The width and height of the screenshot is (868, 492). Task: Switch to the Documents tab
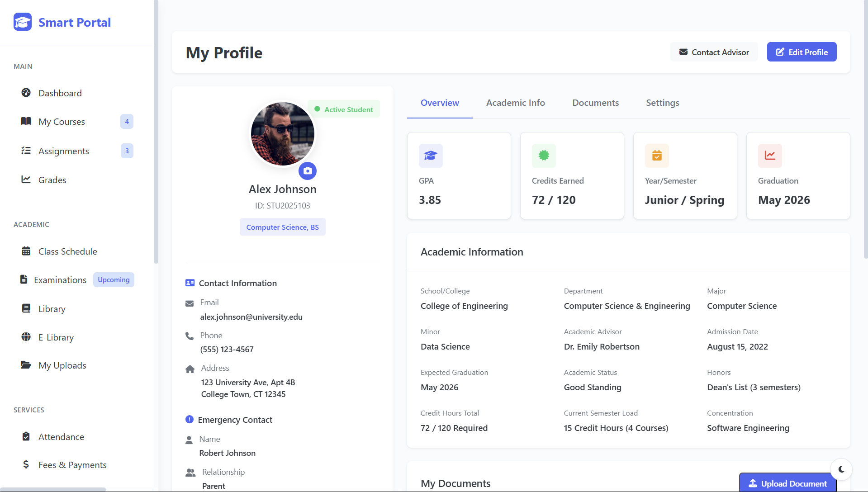tap(595, 103)
